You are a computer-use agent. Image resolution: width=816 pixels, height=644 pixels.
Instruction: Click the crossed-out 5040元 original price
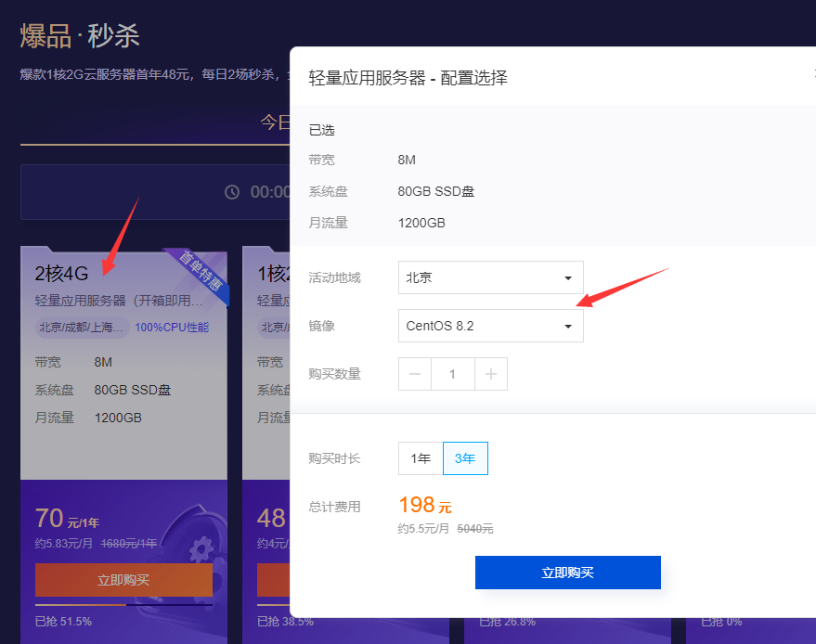pyautogui.click(x=475, y=529)
